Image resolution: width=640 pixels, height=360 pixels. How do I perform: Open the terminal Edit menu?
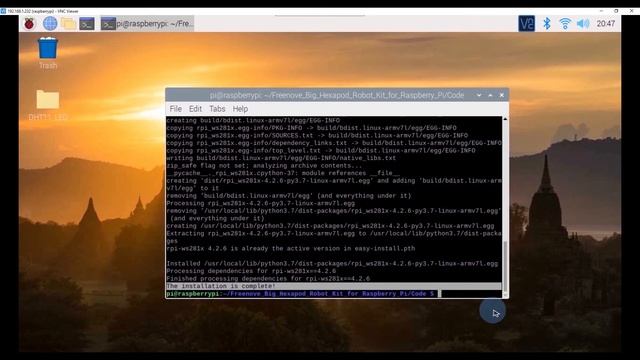click(x=195, y=109)
